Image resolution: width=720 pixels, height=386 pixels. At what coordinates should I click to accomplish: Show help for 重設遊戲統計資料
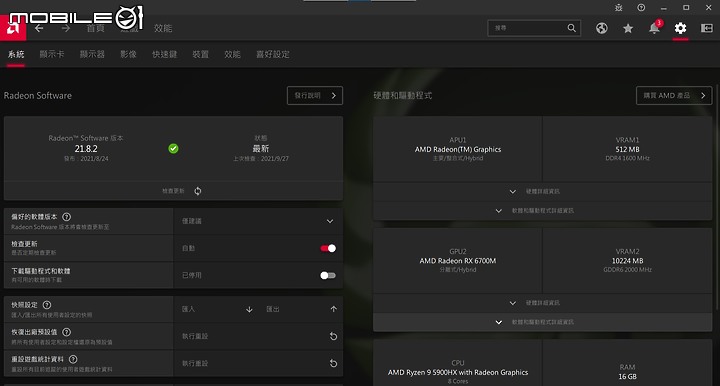[73, 359]
